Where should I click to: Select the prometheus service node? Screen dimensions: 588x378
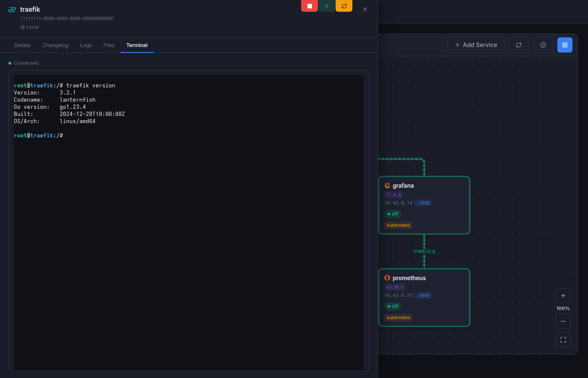(424, 298)
